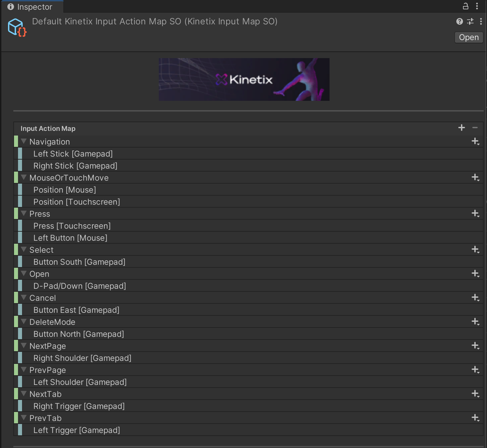Collapse the NextTab foldout arrow
The width and height of the screenshot is (487, 448).
point(24,394)
